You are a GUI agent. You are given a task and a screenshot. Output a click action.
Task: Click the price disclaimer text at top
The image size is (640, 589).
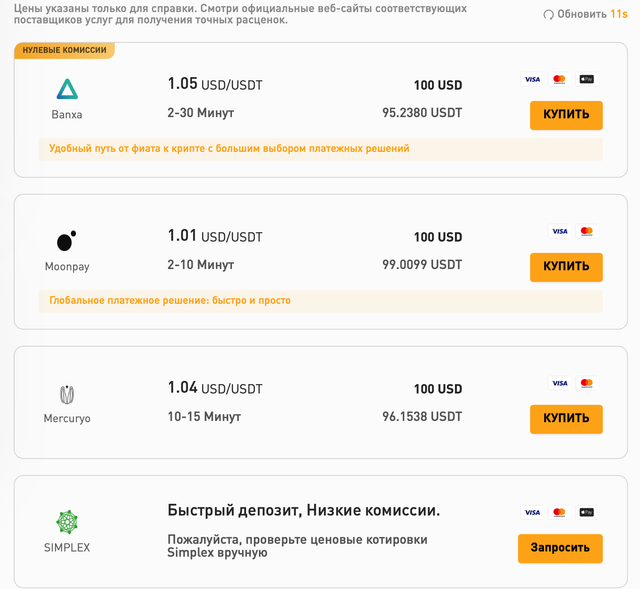pos(240,14)
